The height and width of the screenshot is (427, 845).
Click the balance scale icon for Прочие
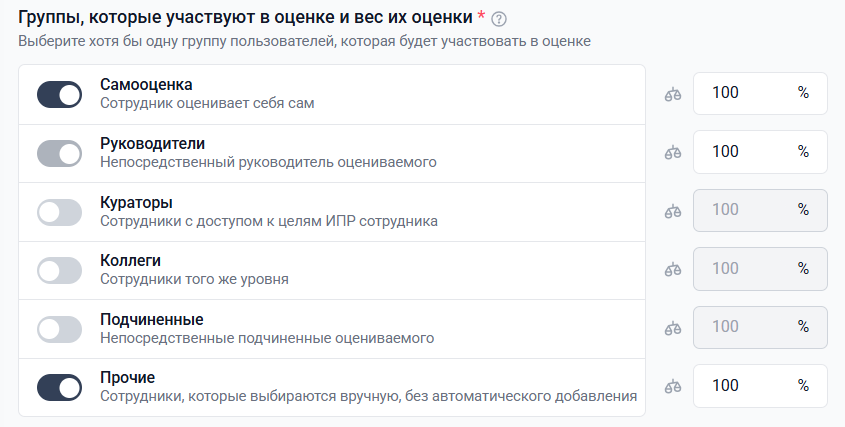(673, 386)
